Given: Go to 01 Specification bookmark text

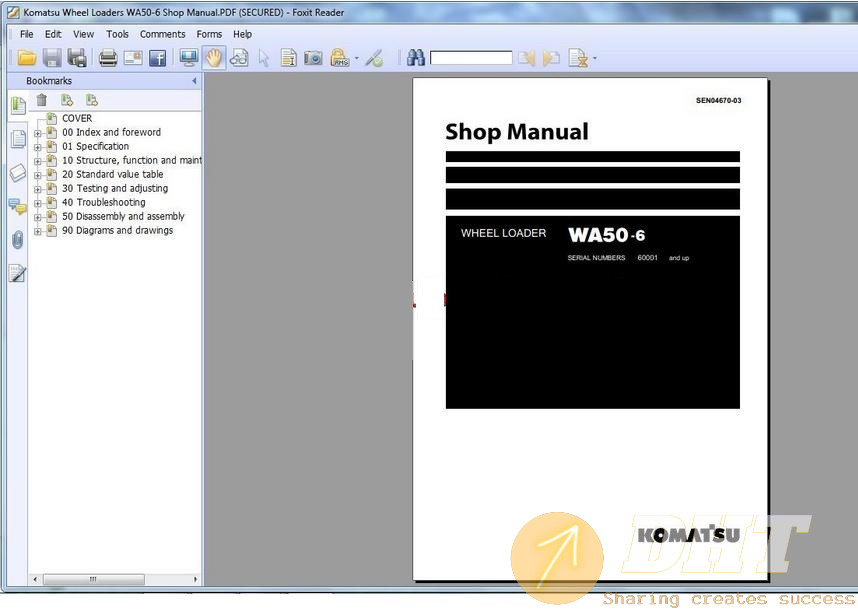Looking at the screenshot, I should coord(96,146).
